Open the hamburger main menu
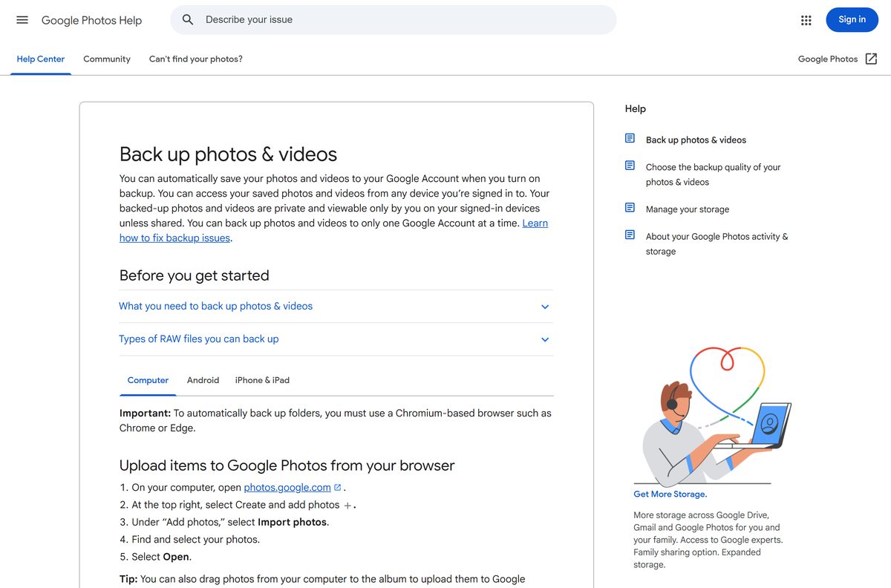The width and height of the screenshot is (891, 588). pos(22,20)
